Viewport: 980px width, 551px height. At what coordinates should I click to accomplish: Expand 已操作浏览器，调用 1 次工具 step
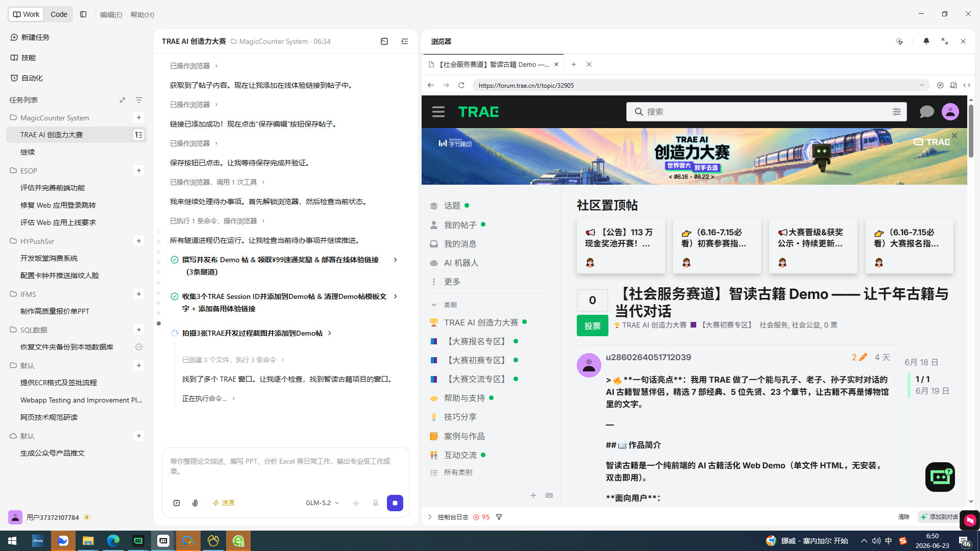tap(217, 182)
